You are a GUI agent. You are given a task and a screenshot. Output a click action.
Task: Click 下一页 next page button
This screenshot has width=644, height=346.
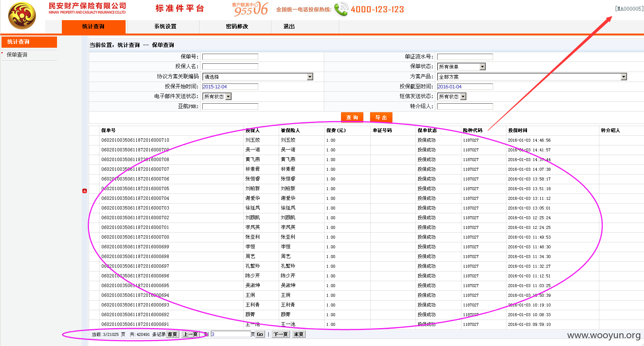[281, 334]
